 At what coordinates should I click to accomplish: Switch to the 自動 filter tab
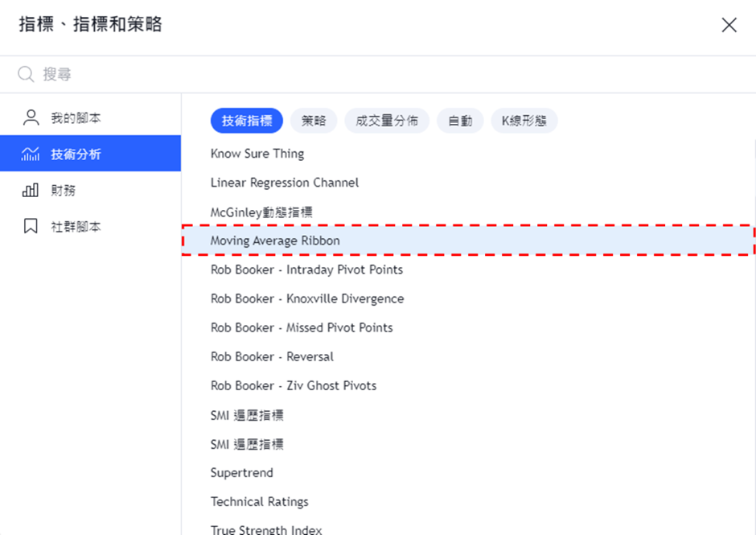[x=460, y=121]
